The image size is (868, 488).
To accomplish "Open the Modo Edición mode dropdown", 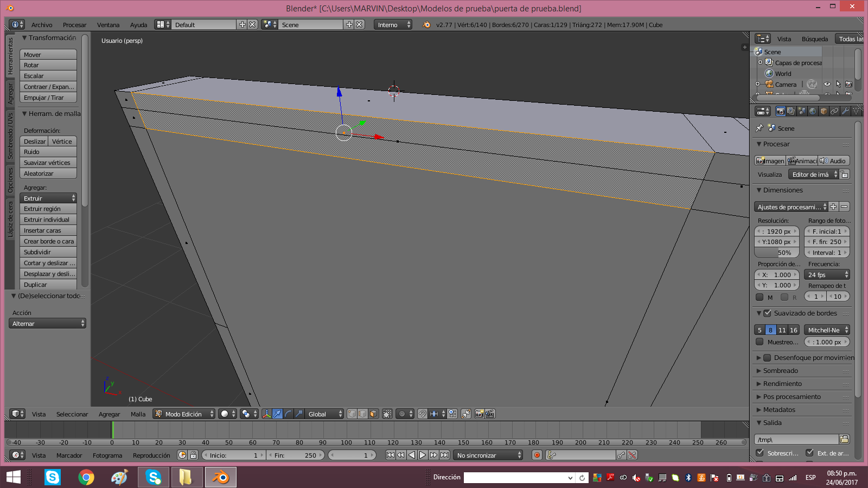I will point(184,414).
